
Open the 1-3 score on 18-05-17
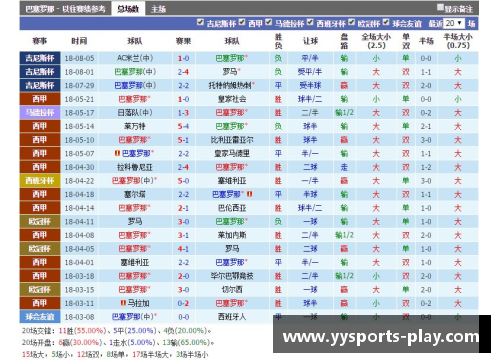[x=183, y=113]
